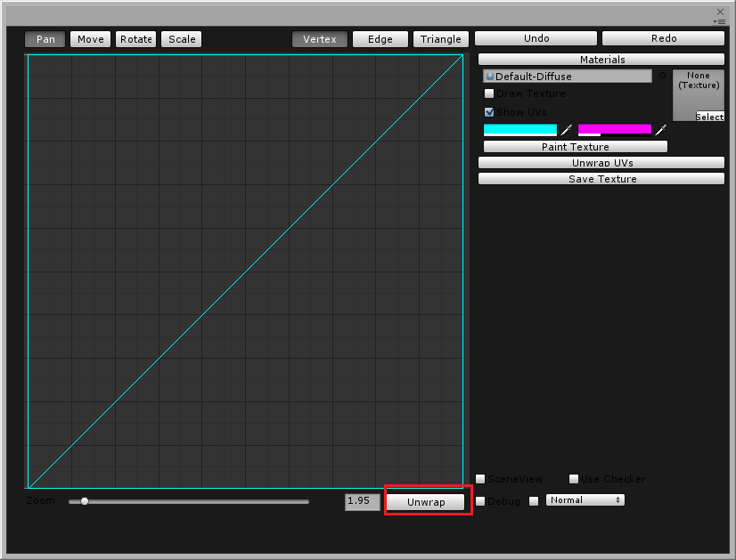This screenshot has width=736, height=560.
Task: Switch to Vertex selection mode
Action: (x=320, y=39)
